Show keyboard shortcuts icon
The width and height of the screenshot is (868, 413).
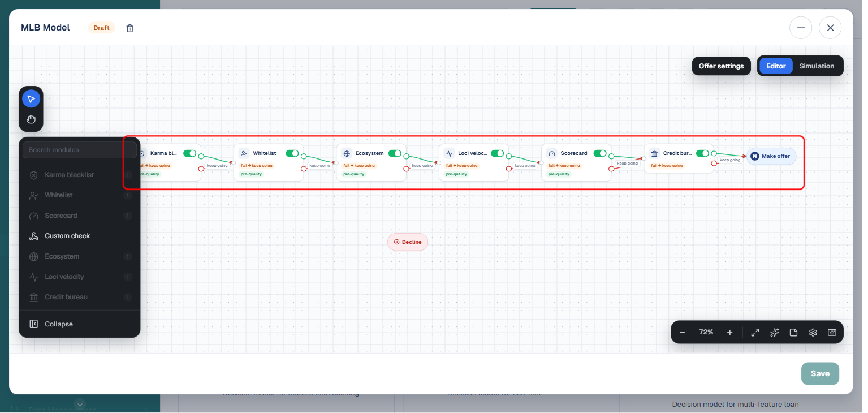[x=832, y=333]
